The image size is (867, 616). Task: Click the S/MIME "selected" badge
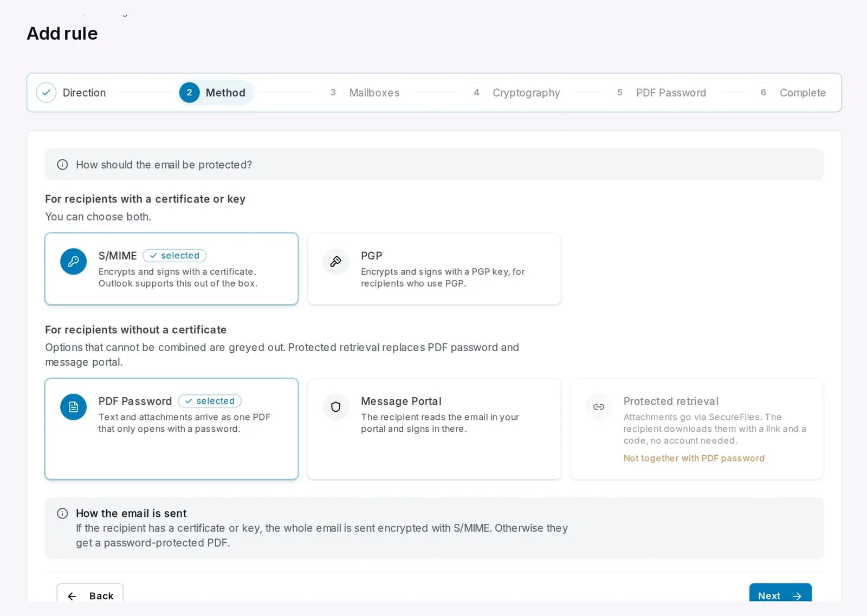click(x=174, y=256)
